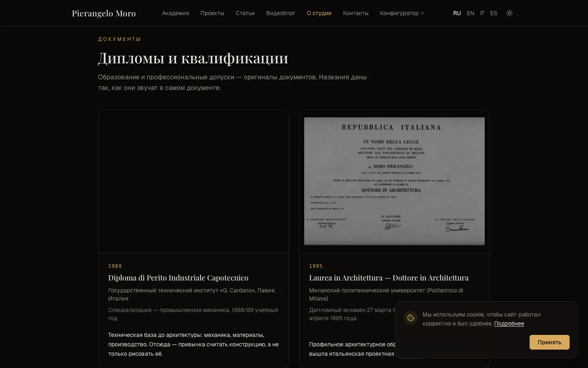The image size is (588, 368).
Task: Click the Дипломы и квалификации heading
Action: coord(193,58)
